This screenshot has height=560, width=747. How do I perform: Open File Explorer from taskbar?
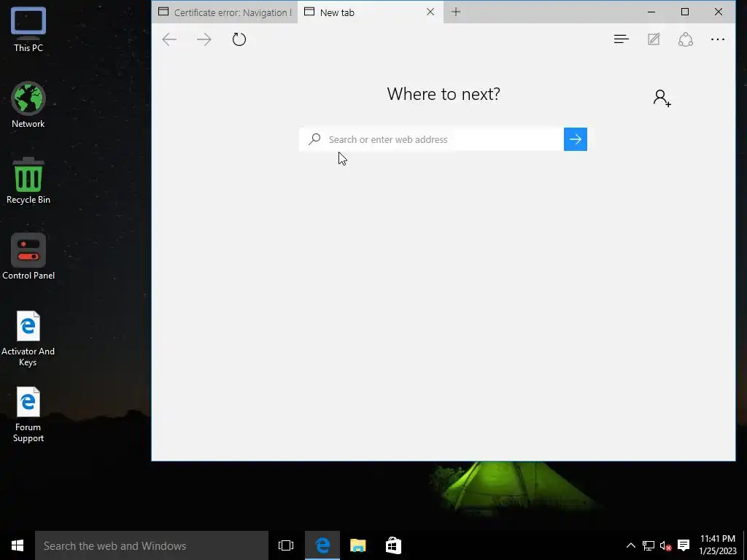[357, 545]
